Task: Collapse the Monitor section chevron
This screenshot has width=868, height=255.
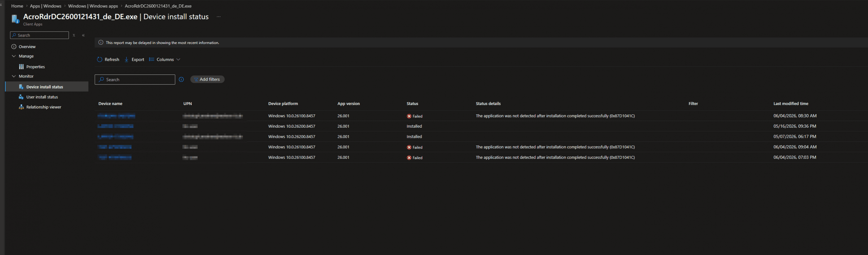Action: pos(14,76)
